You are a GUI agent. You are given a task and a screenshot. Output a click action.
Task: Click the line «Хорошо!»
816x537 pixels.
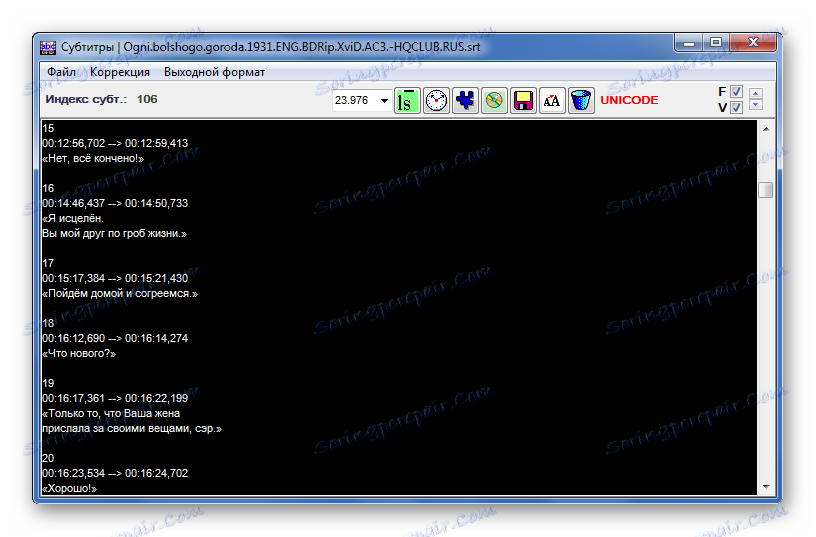pos(70,489)
